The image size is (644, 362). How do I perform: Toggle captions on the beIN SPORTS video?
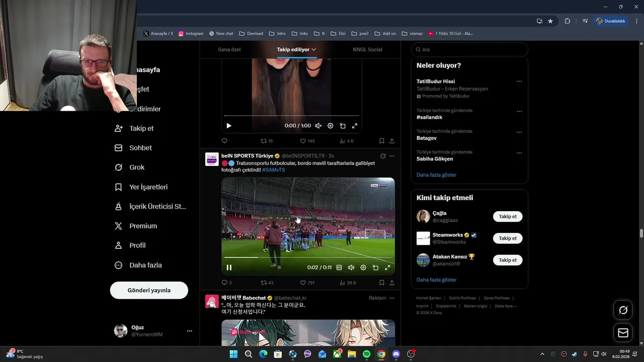coord(339,267)
